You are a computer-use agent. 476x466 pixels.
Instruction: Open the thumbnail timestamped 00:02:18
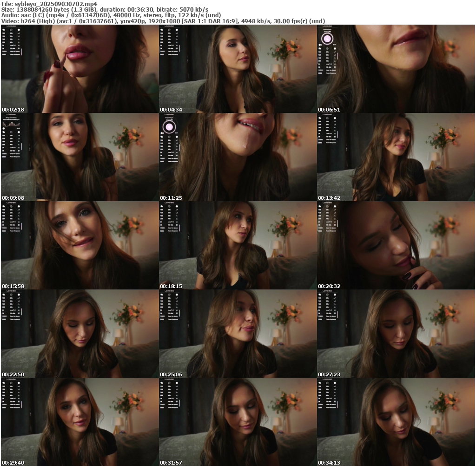coord(79,69)
